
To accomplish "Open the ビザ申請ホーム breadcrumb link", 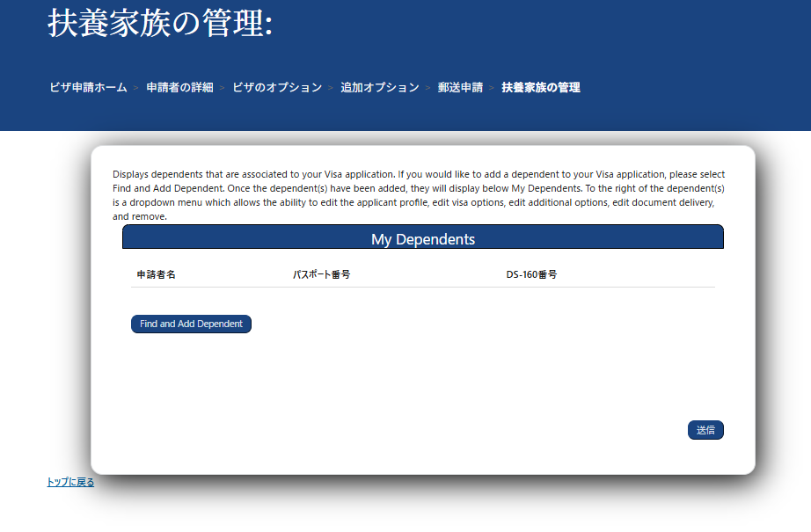I will pyautogui.click(x=88, y=88).
